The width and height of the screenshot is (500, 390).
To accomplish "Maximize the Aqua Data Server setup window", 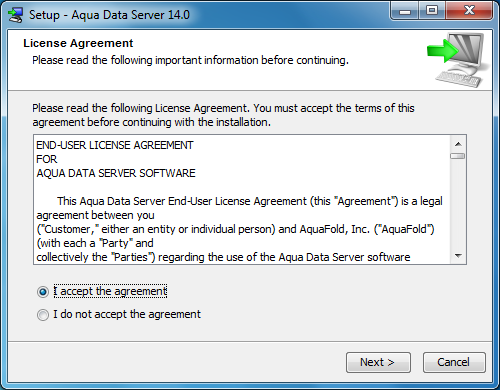I will pyautogui.click(x=432, y=11).
